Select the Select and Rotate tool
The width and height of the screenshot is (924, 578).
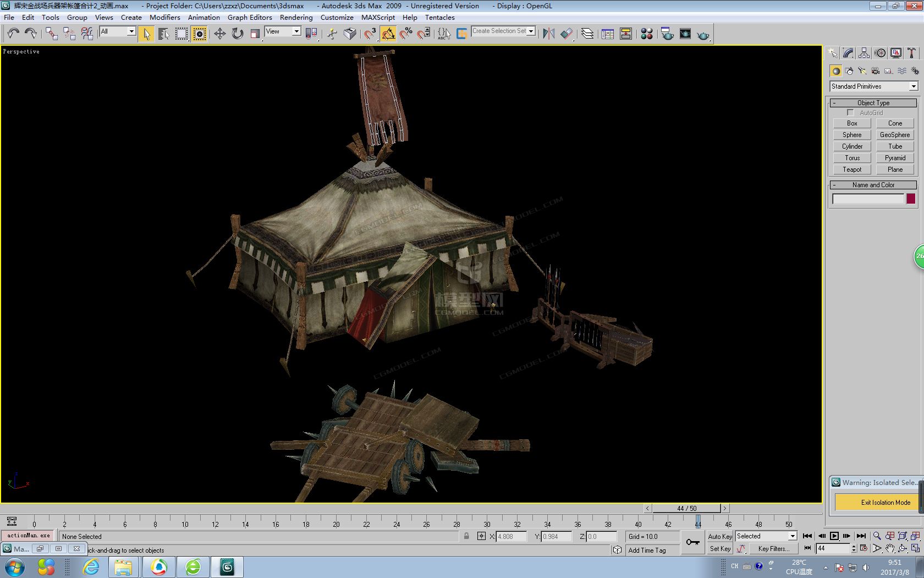pos(238,34)
